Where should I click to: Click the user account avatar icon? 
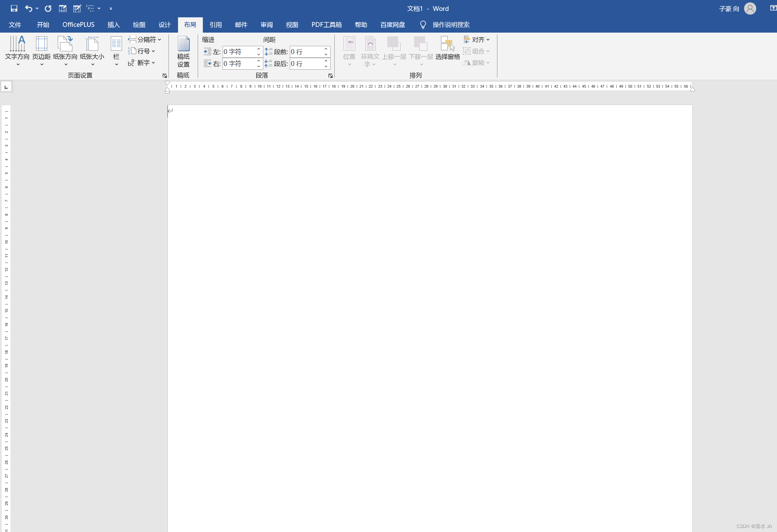[x=750, y=8]
